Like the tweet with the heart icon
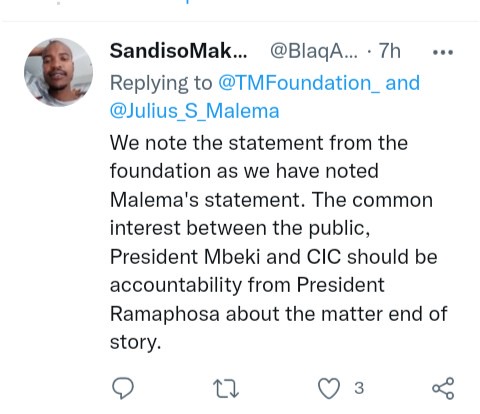The width and height of the screenshot is (480, 414). tap(329, 389)
